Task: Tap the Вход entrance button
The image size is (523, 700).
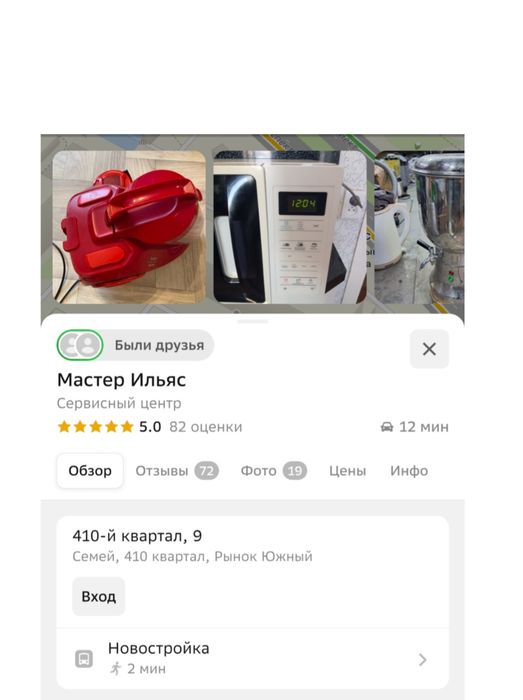Action: coord(99,596)
